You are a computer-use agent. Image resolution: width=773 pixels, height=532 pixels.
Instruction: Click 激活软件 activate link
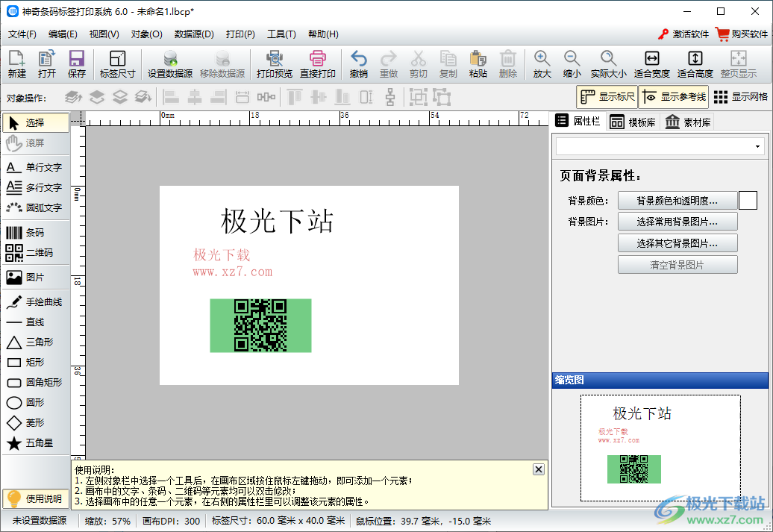683,34
